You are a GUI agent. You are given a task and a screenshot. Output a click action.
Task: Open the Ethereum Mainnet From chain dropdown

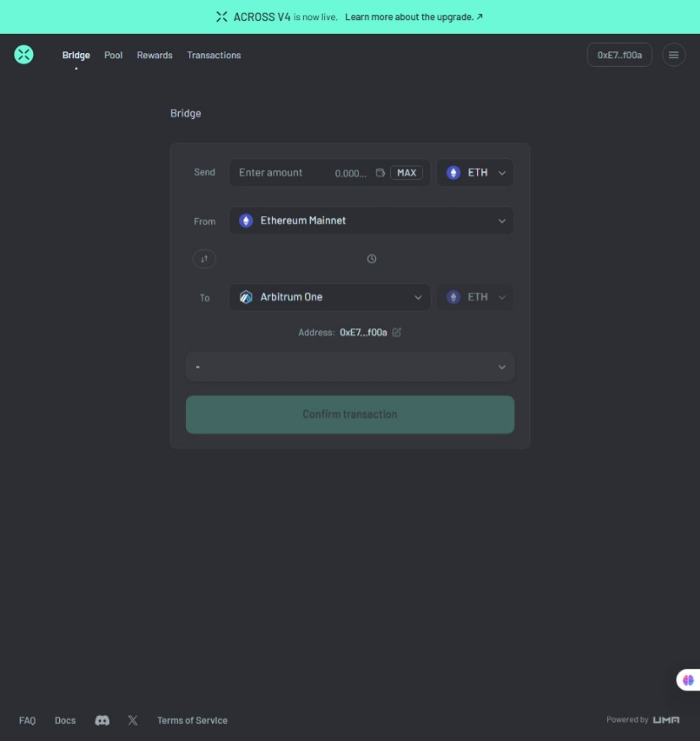372,220
